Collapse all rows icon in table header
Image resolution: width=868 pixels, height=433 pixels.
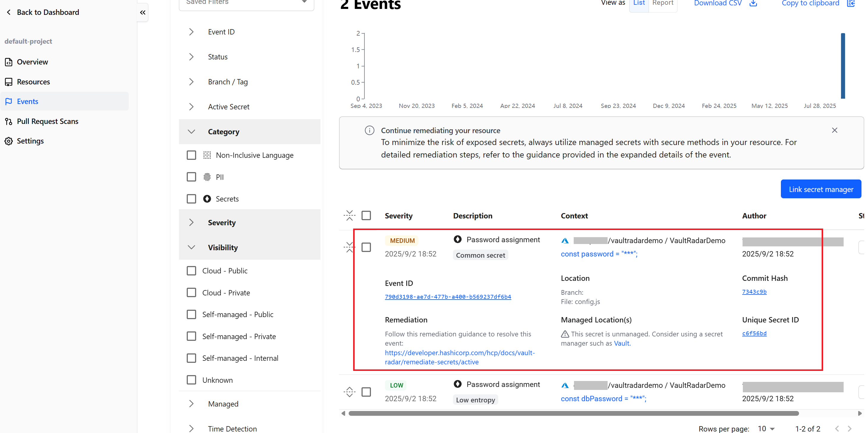click(349, 216)
